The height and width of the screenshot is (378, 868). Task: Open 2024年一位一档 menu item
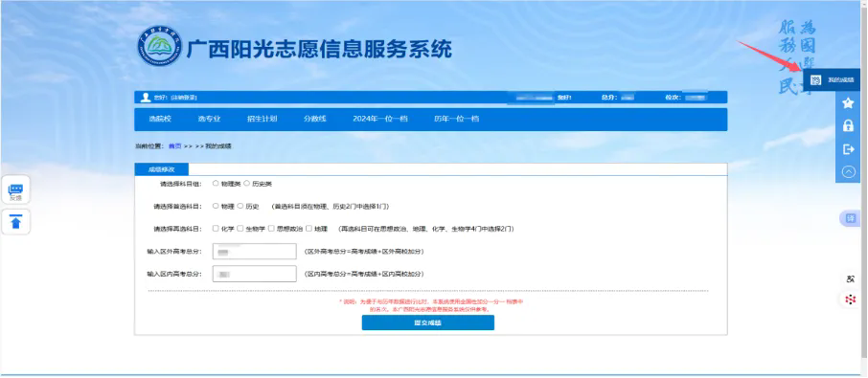click(380, 119)
